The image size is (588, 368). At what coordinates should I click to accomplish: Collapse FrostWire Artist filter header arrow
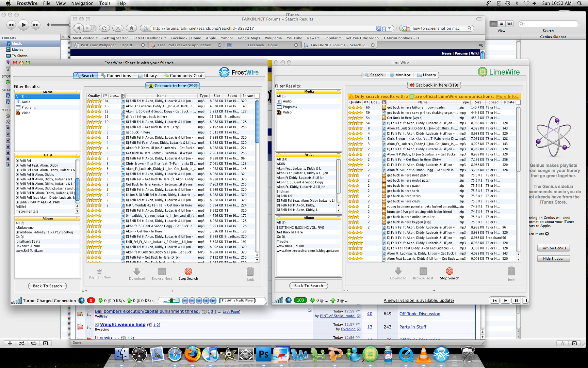pyautogui.click(x=78, y=155)
